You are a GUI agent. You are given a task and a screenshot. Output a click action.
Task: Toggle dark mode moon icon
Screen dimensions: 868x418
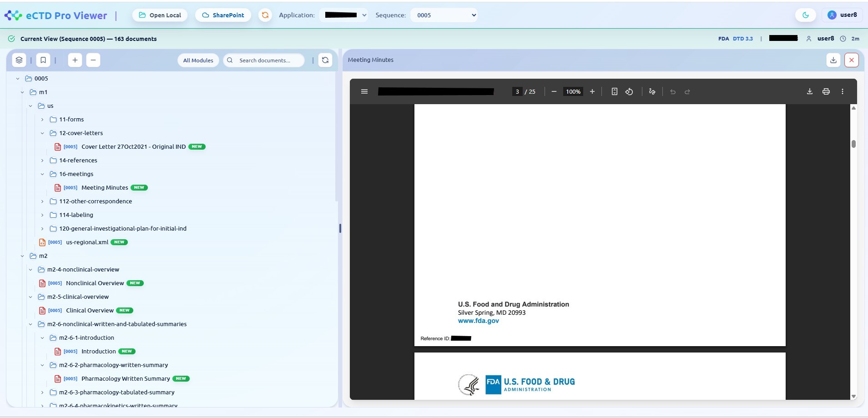tap(806, 15)
